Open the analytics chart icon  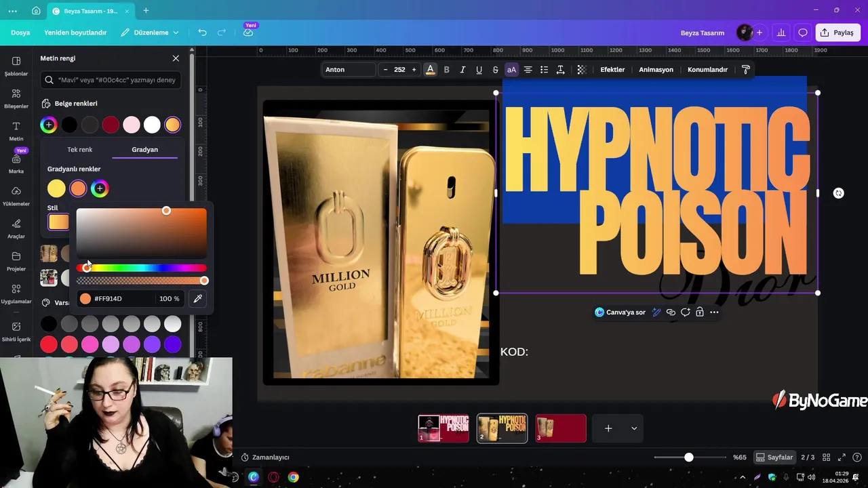click(x=781, y=33)
